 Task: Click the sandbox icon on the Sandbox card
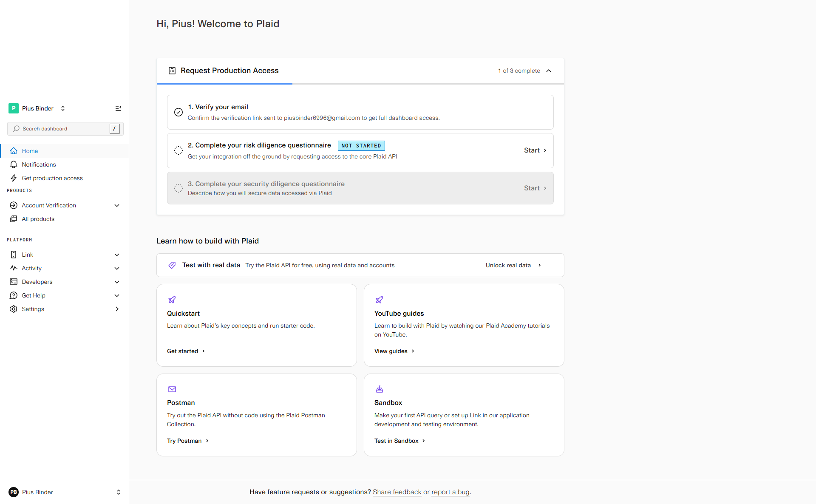380,389
